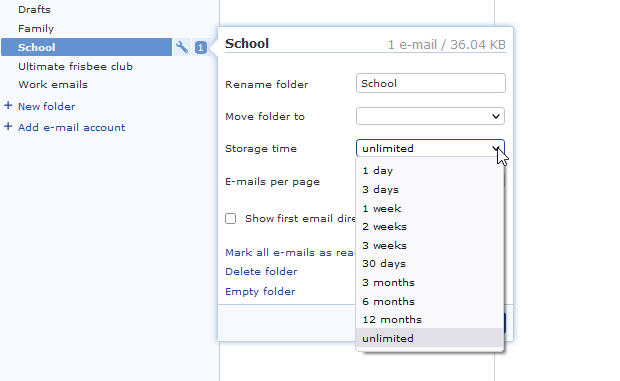Click the Empty folder link
620x381 pixels.
coord(260,292)
